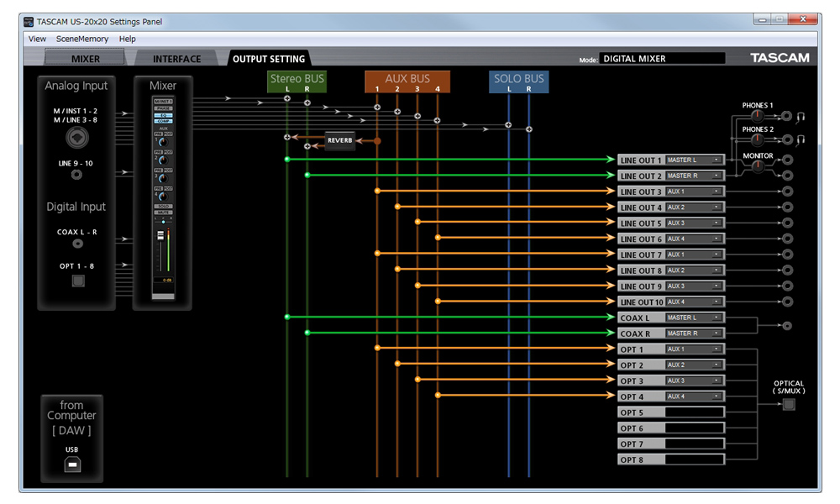
Task: Open the Help menu
Action: point(127,39)
